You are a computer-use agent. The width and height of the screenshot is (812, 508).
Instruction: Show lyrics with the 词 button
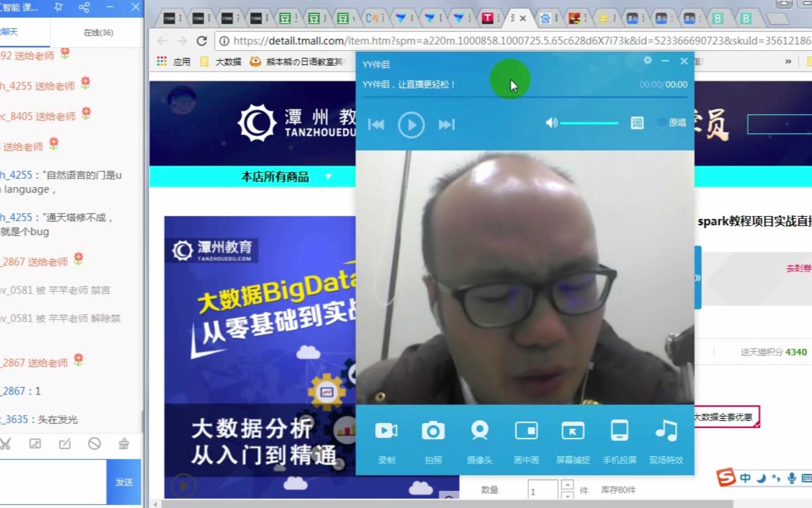pos(637,123)
